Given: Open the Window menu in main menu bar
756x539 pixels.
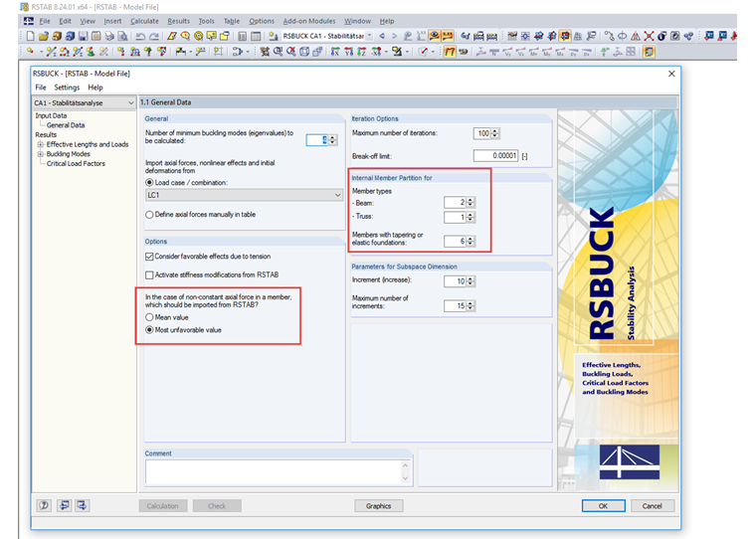Looking at the screenshot, I should pos(357,21).
